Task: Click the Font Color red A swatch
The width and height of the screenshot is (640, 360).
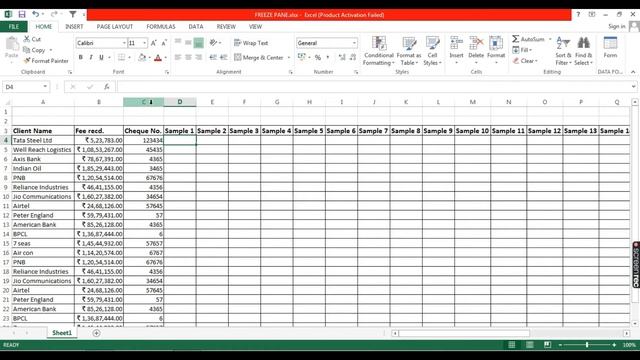Action: (x=158, y=58)
